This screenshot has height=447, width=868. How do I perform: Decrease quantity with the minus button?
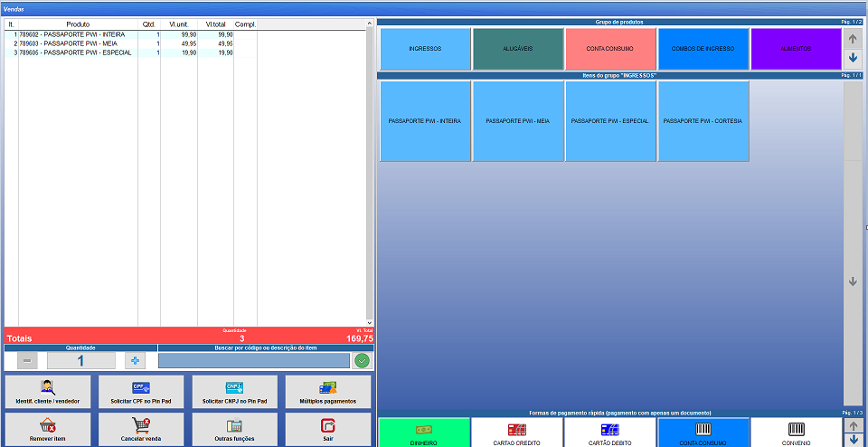27,360
